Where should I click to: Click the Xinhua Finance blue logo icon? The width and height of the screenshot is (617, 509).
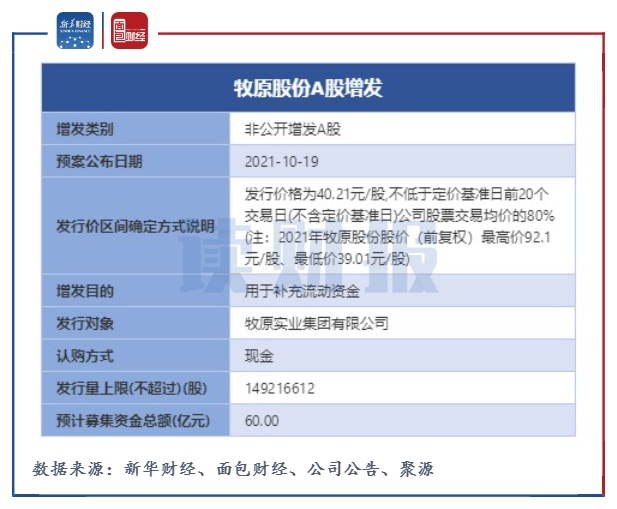point(75,30)
